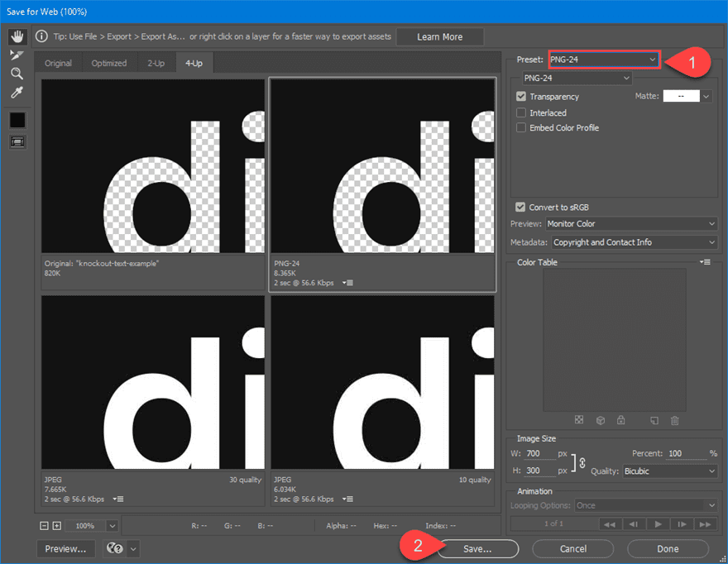Open the Color Table panel menu
Viewport: 728px width, 564px height.
tap(705, 262)
